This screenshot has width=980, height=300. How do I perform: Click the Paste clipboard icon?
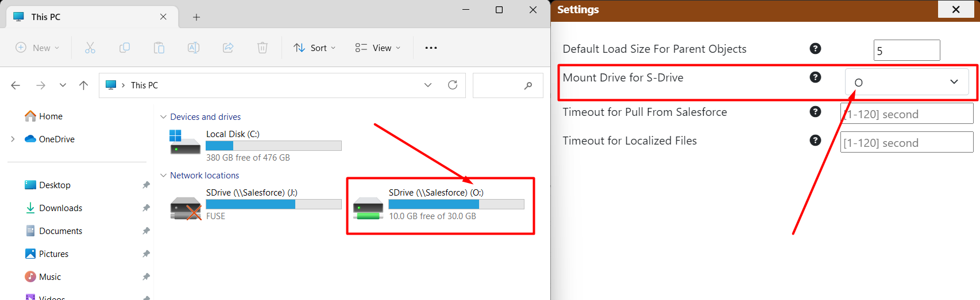coord(159,48)
